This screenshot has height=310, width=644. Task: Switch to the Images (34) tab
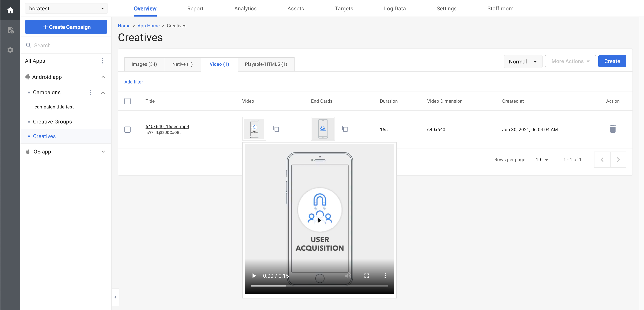click(144, 64)
